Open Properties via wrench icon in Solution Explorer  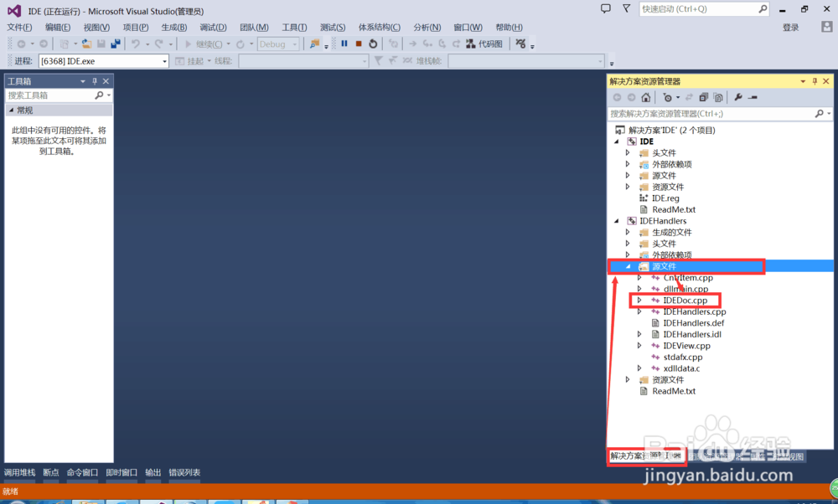(738, 96)
